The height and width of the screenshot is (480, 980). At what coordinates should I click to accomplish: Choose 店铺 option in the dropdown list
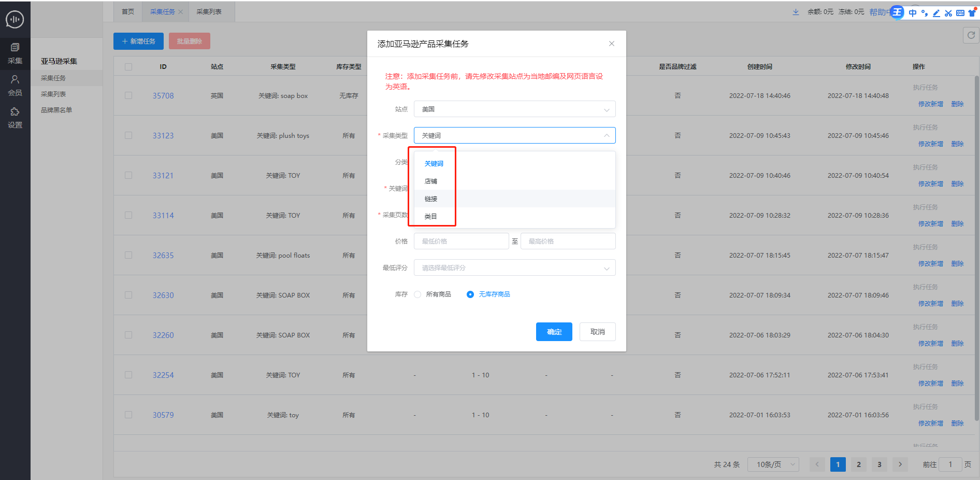[514, 181]
